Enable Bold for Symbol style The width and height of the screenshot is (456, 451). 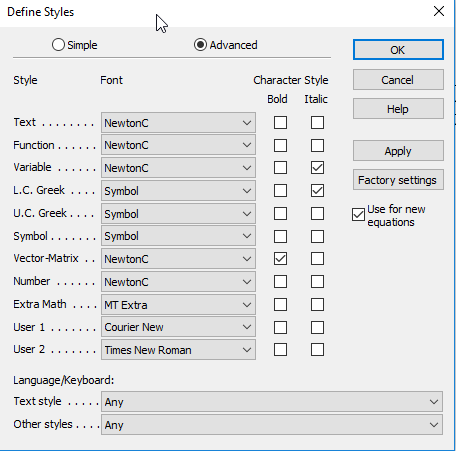point(280,236)
